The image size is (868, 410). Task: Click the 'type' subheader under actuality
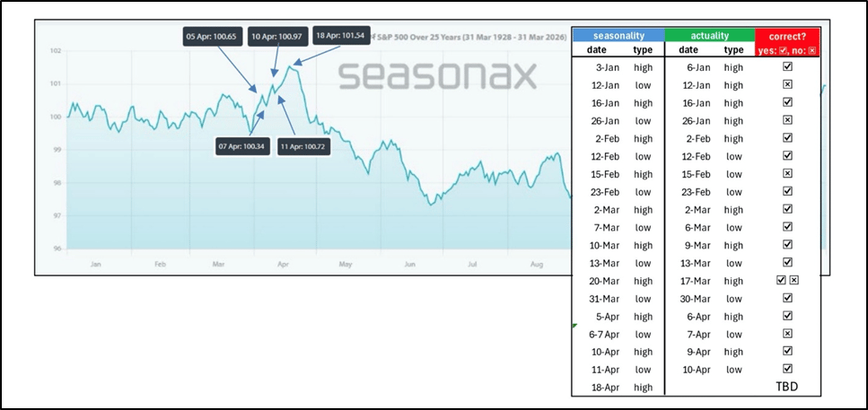click(x=733, y=50)
